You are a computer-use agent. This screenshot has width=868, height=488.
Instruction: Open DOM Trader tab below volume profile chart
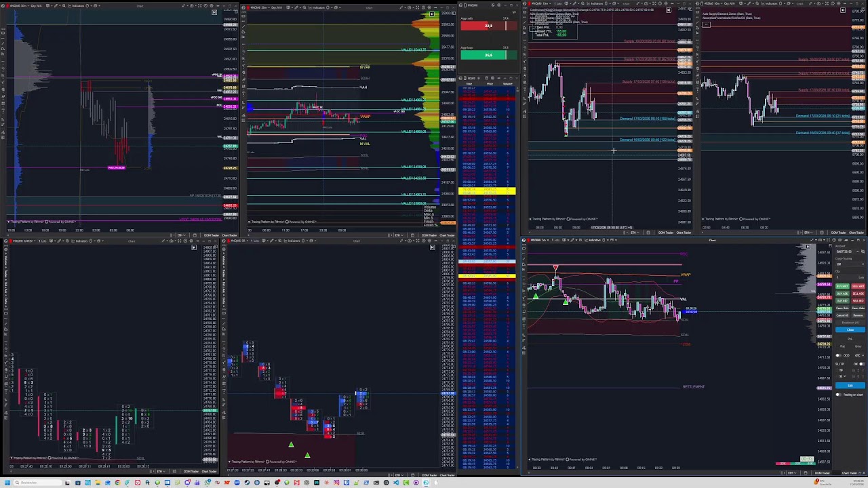[212, 235]
